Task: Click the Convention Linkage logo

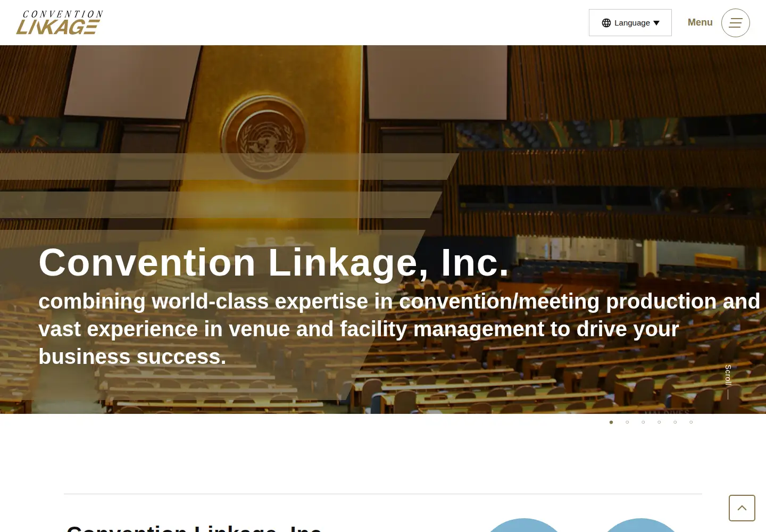Action: (60, 22)
